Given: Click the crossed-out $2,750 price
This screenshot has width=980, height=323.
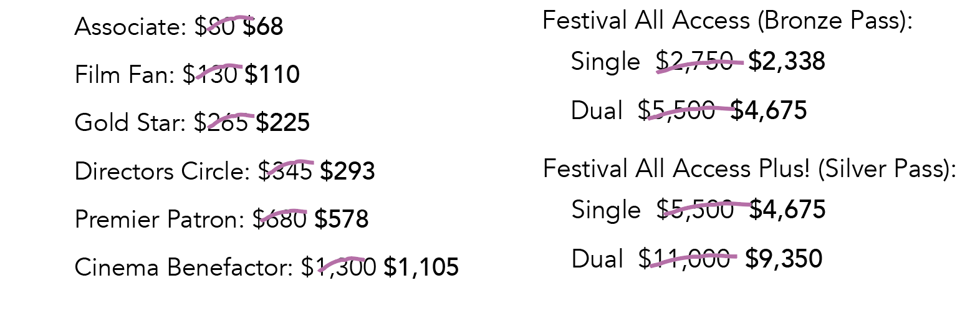Looking at the screenshot, I should coord(694,62).
